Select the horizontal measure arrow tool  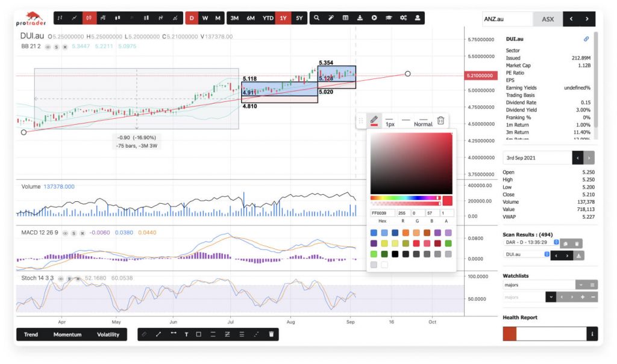173,334
